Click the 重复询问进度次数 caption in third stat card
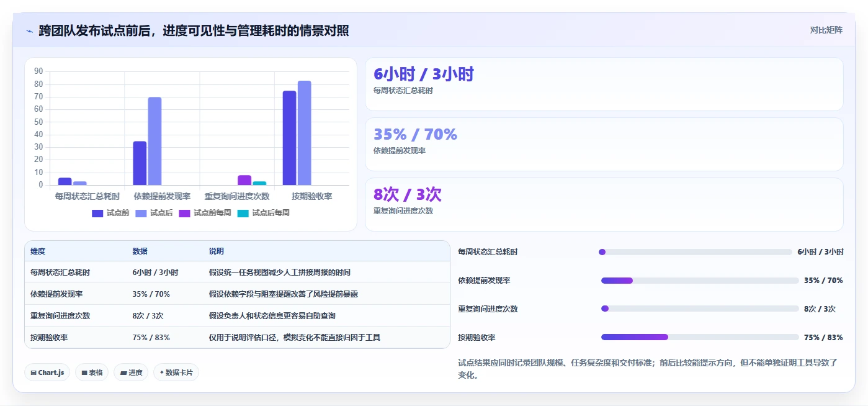 click(x=403, y=211)
